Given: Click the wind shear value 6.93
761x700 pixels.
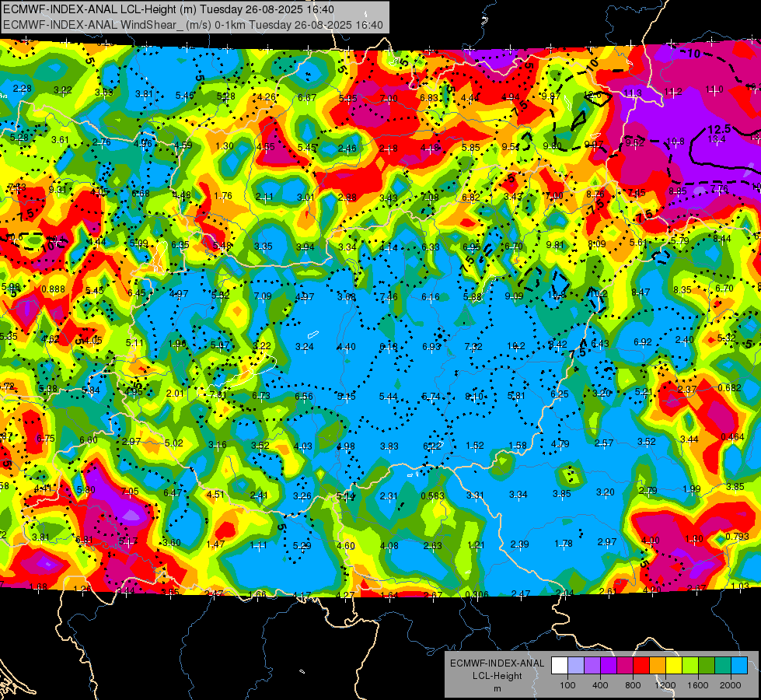Looking at the screenshot, I should 431,346.
